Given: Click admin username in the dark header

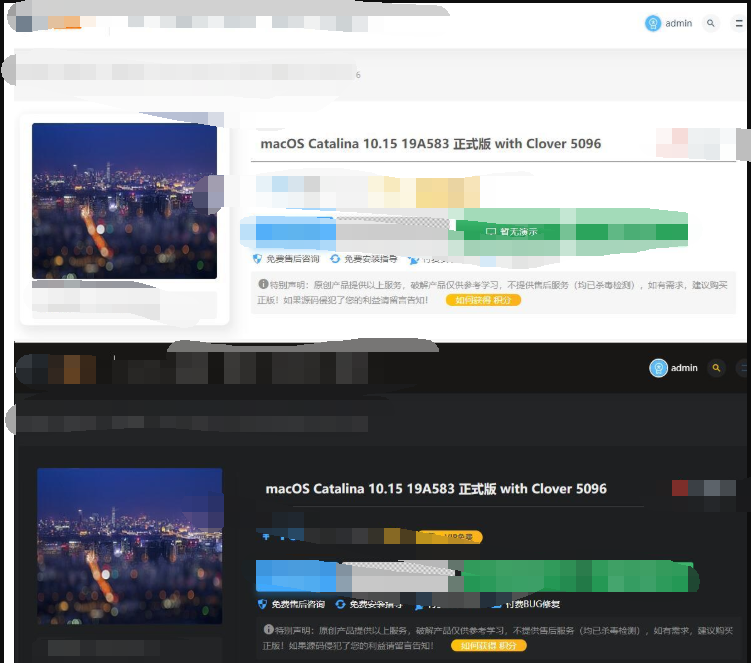Looking at the screenshot, I should point(684,368).
